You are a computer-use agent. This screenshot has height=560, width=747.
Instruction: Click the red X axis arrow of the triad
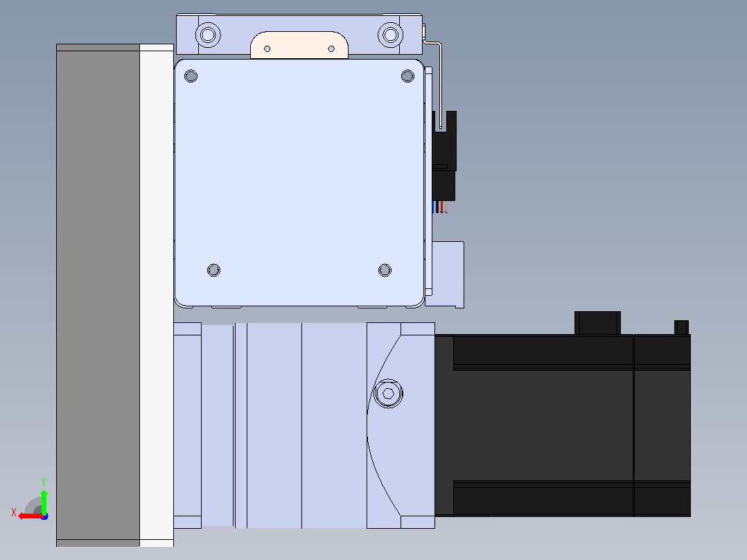30,516
